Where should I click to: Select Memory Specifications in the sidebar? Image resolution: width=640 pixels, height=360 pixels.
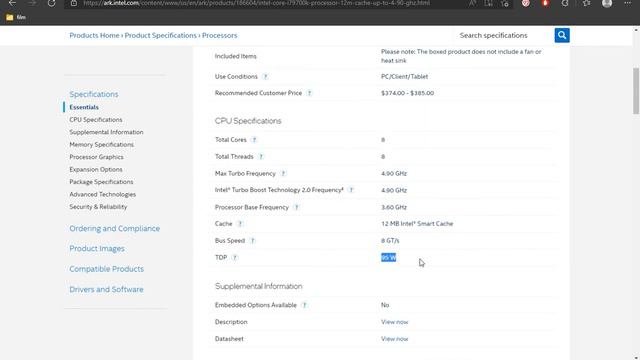101,144
